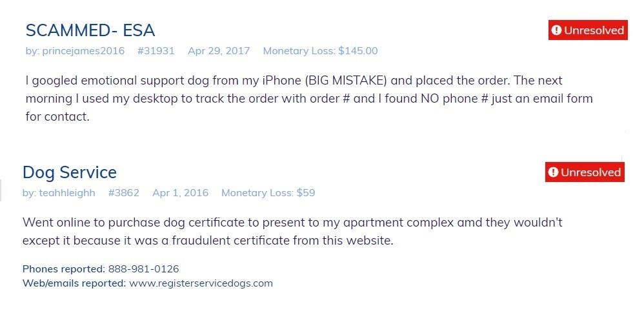The image size is (644, 324).
Task: Open report number #3862
Action: pyautogui.click(x=124, y=193)
